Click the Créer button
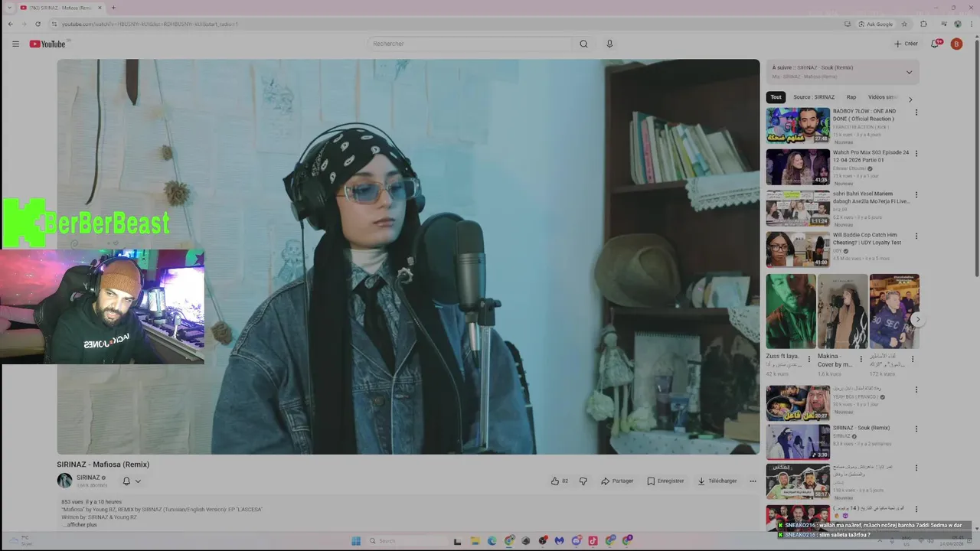This screenshot has height=551, width=980. click(906, 44)
